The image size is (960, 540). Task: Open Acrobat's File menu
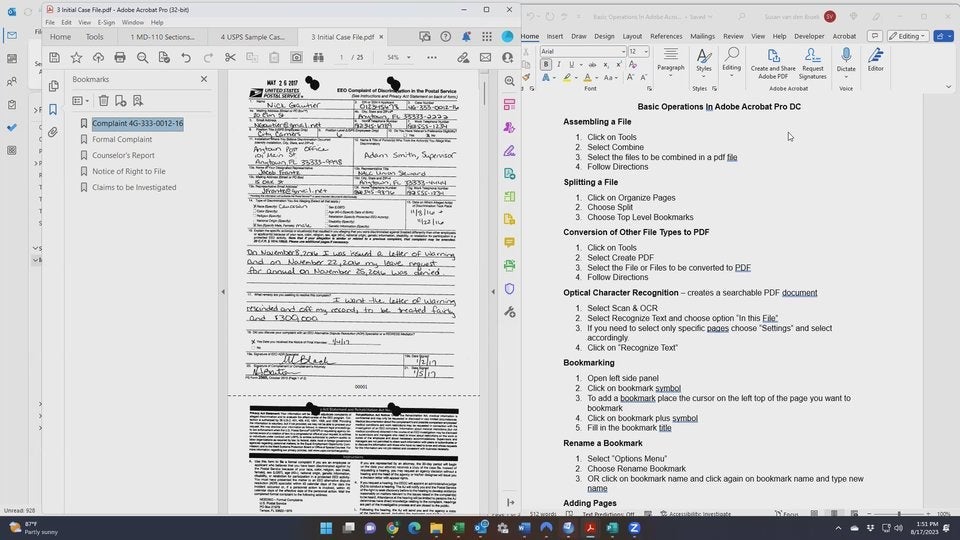pyautogui.click(x=50, y=22)
